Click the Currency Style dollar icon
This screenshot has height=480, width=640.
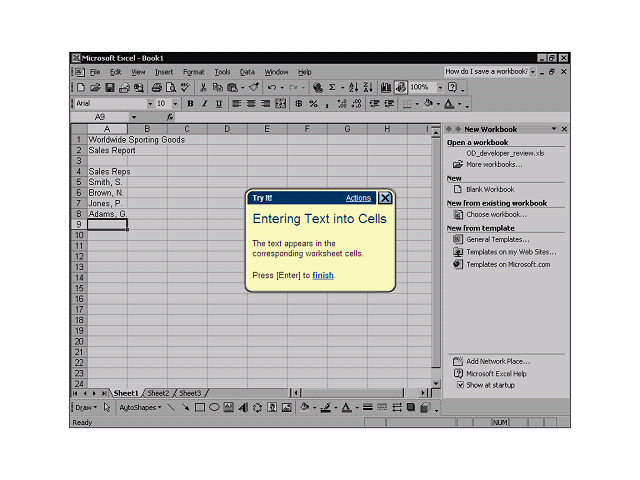(x=299, y=104)
